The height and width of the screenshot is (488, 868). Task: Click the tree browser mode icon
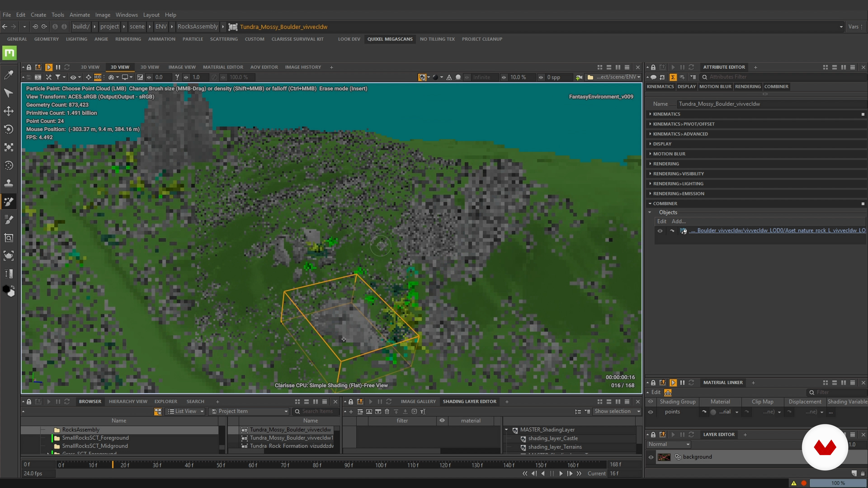[x=158, y=412]
